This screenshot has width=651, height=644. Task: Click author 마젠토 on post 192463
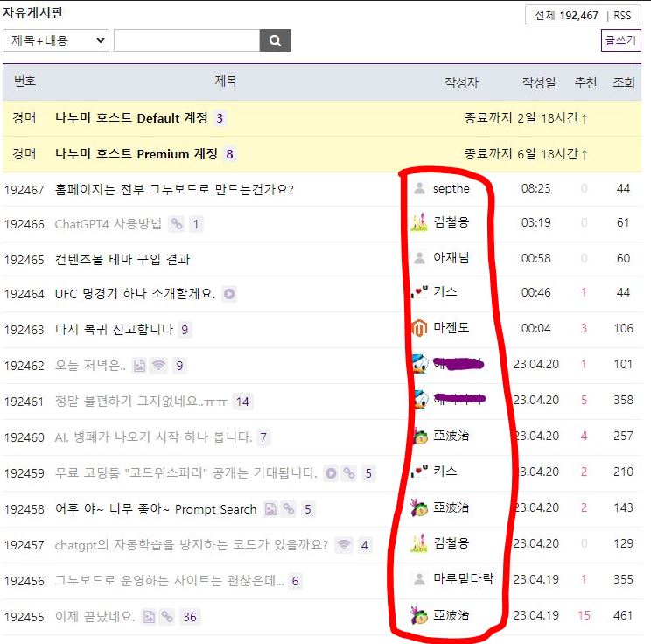[451, 327]
